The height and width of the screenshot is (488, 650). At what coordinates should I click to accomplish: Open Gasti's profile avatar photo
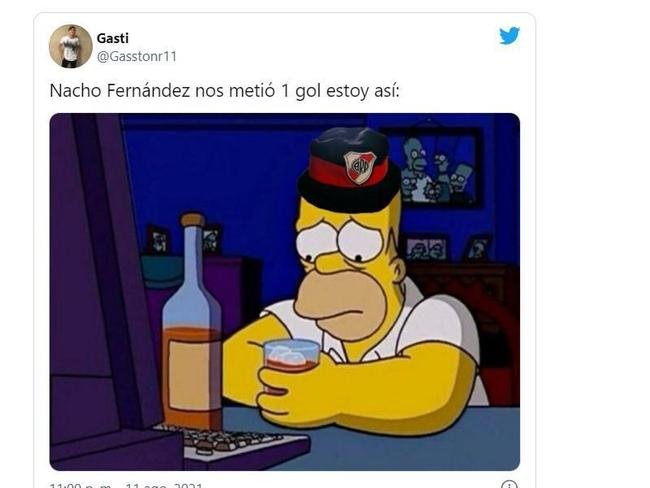click(70, 46)
